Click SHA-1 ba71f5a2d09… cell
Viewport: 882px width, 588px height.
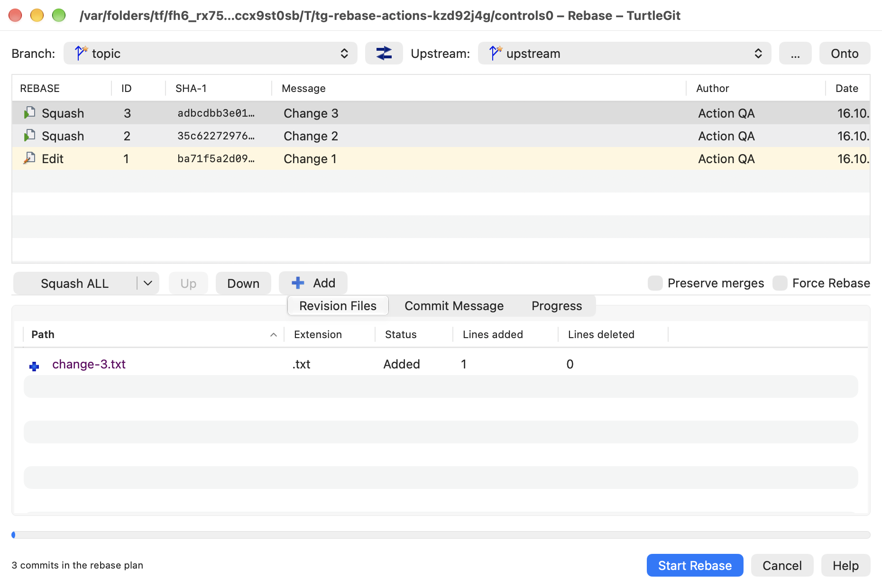tap(216, 158)
